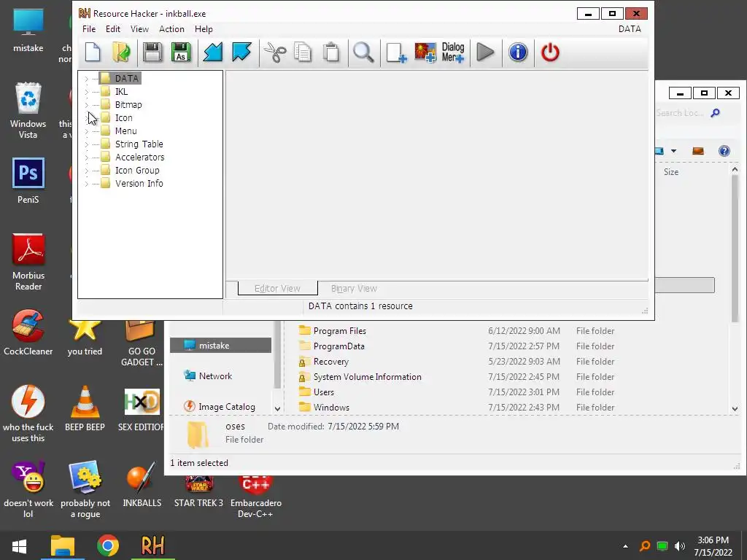Select 'mistake' in Explorer navigation pane

click(x=220, y=345)
